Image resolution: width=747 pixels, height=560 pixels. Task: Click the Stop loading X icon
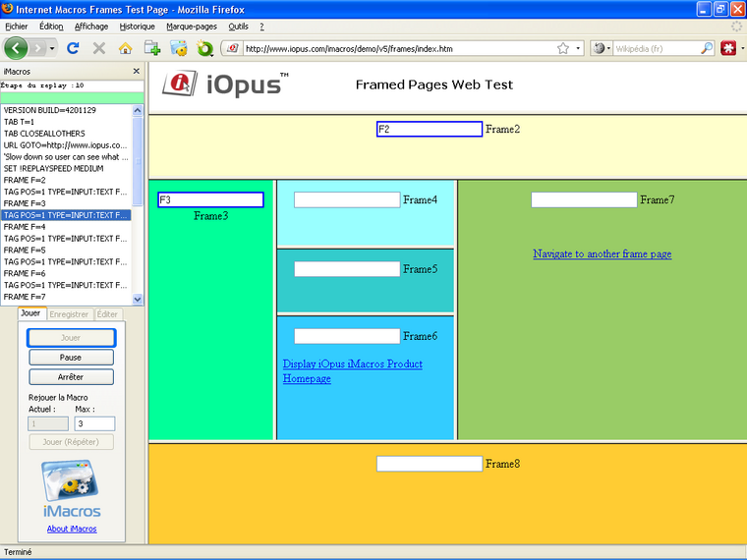coord(99,48)
